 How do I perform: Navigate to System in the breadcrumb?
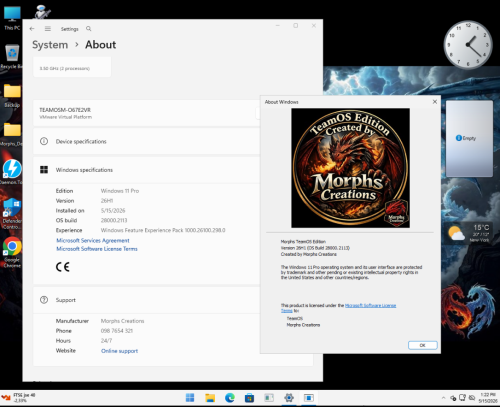pyautogui.click(x=50, y=45)
